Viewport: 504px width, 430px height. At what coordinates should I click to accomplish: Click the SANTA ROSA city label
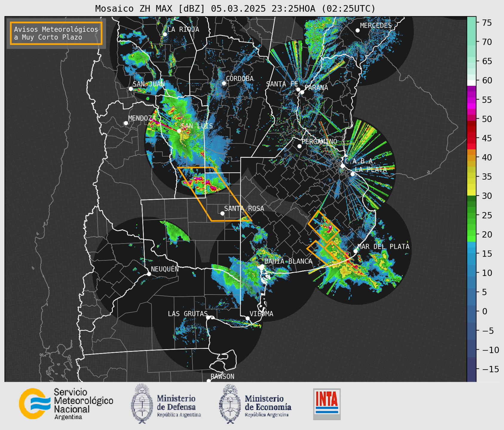coord(244,208)
